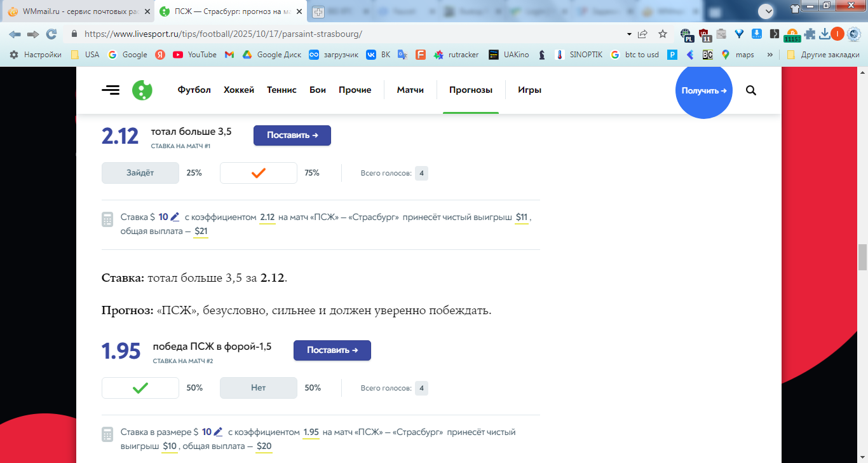Click the blue diamond extension icon

739,34
